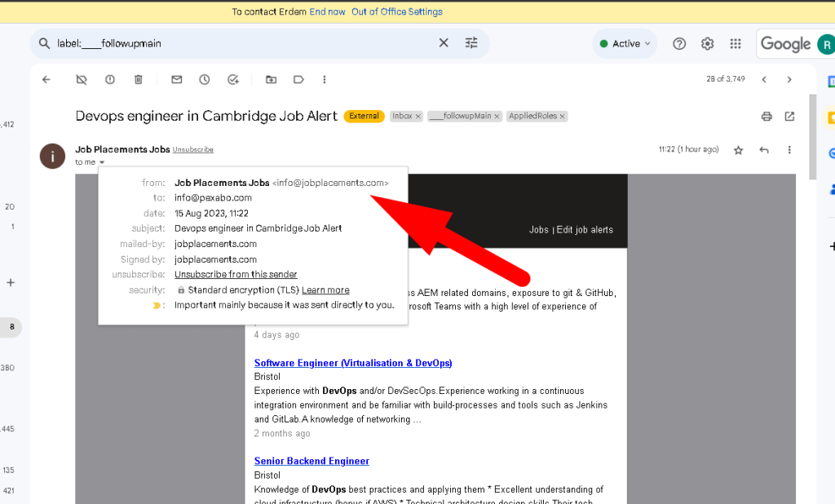The width and height of the screenshot is (835, 504).
Task: Remove the AppliedRoles label
Action: coord(562,116)
